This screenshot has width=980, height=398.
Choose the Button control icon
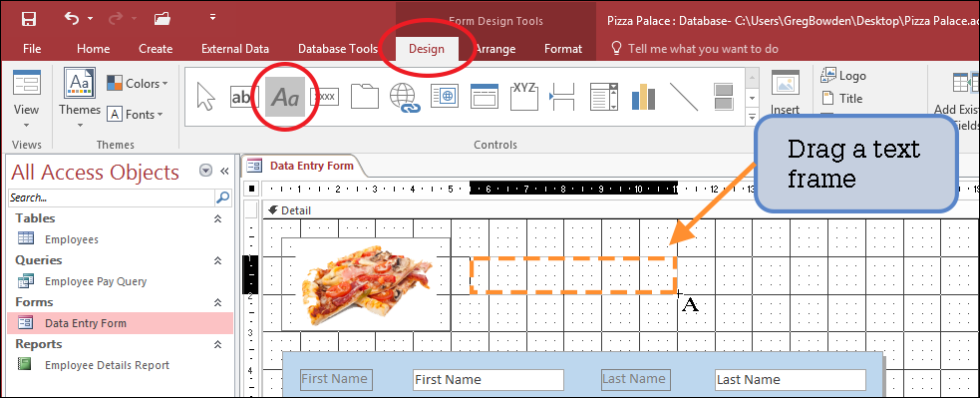(x=325, y=97)
